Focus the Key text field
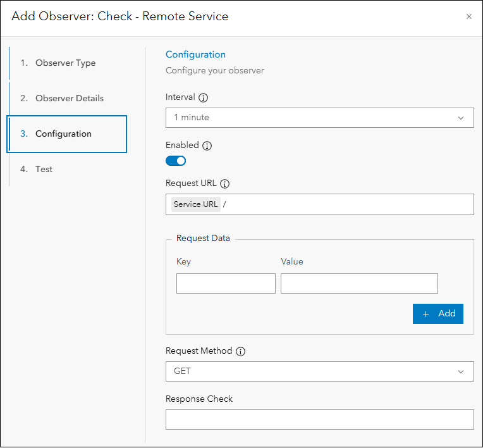The image size is (483, 448). click(226, 283)
